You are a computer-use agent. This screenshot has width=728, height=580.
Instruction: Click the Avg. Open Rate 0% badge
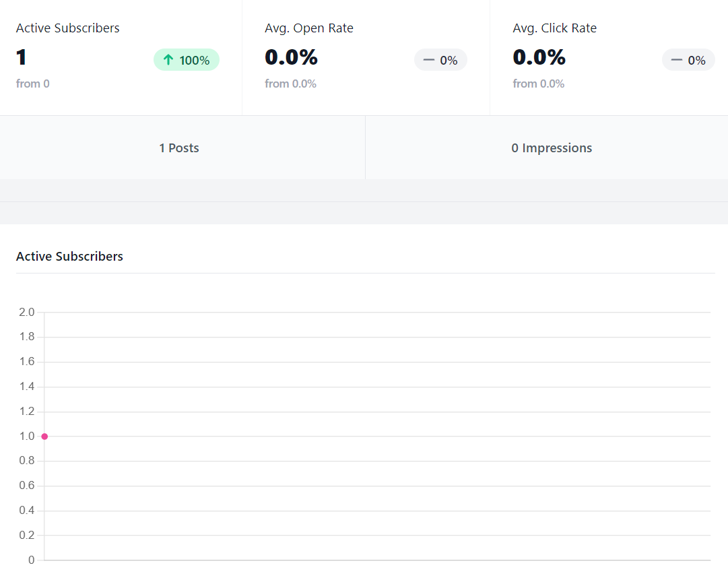pyautogui.click(x=440, y=60)
